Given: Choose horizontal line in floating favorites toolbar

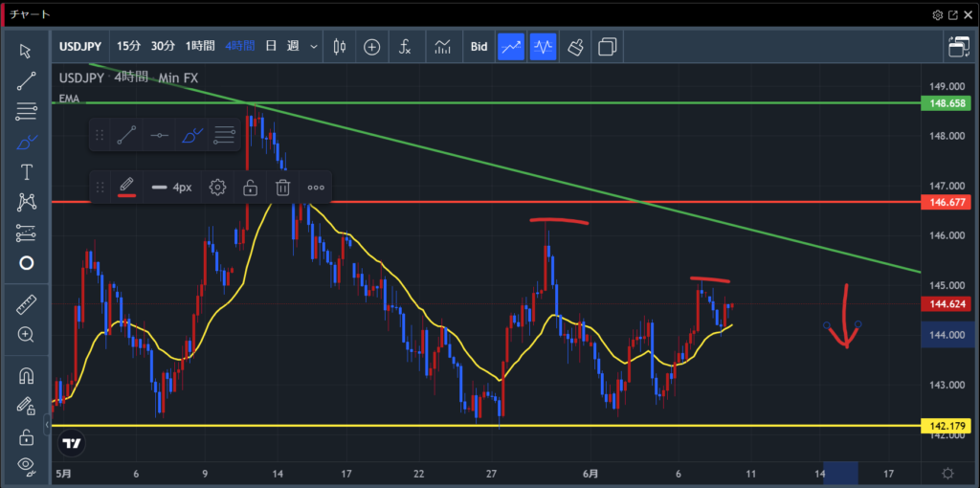Looking at the screenshot, I should 160,134.
